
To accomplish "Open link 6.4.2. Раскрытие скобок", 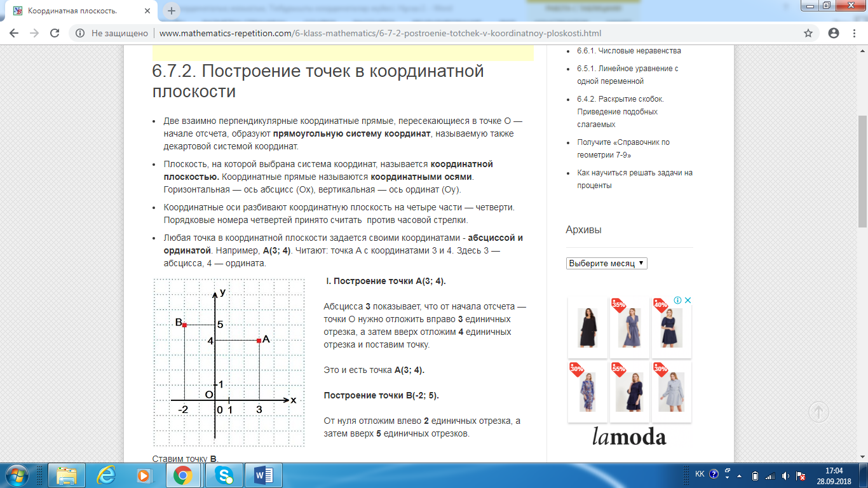I will click(620, 112).
